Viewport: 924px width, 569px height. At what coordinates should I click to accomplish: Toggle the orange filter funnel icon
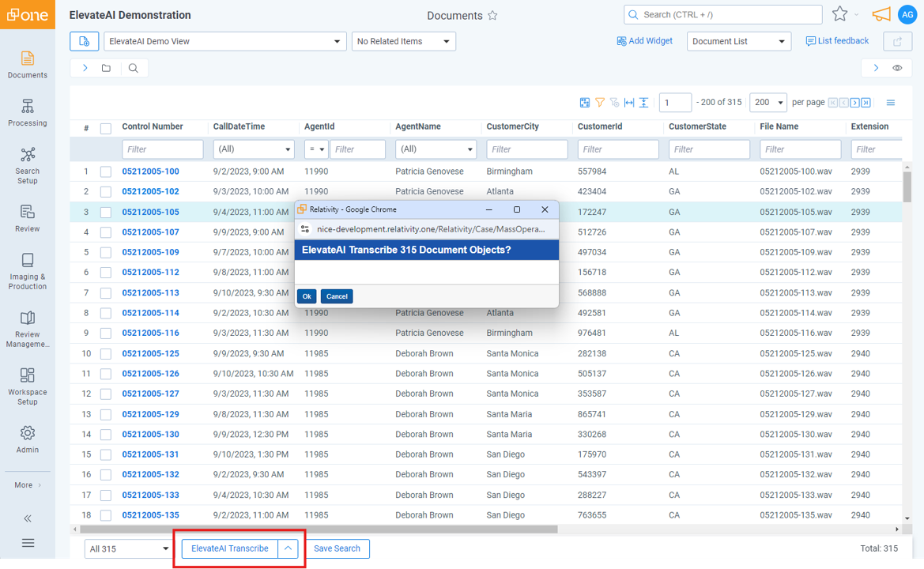click(x=600, y=103)
